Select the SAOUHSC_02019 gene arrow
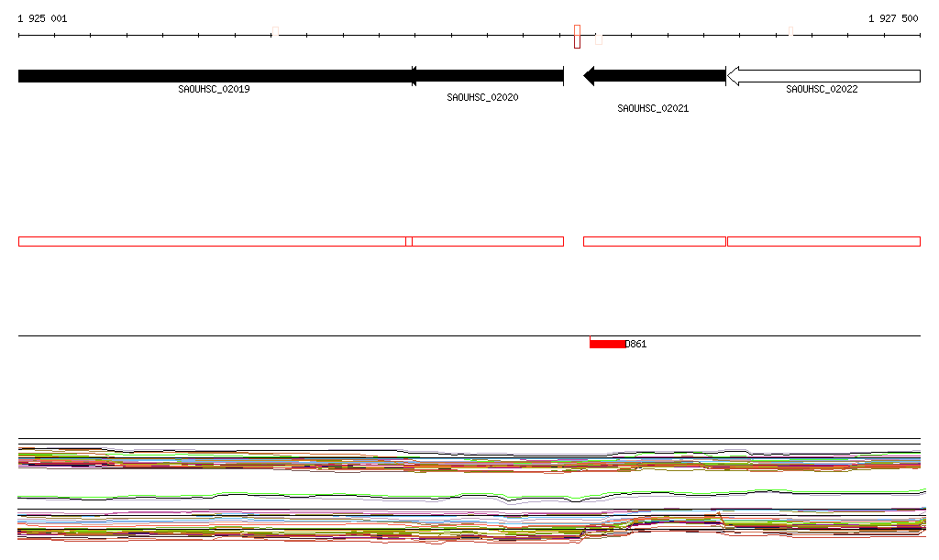939x560 pixels. coord(216,76)
